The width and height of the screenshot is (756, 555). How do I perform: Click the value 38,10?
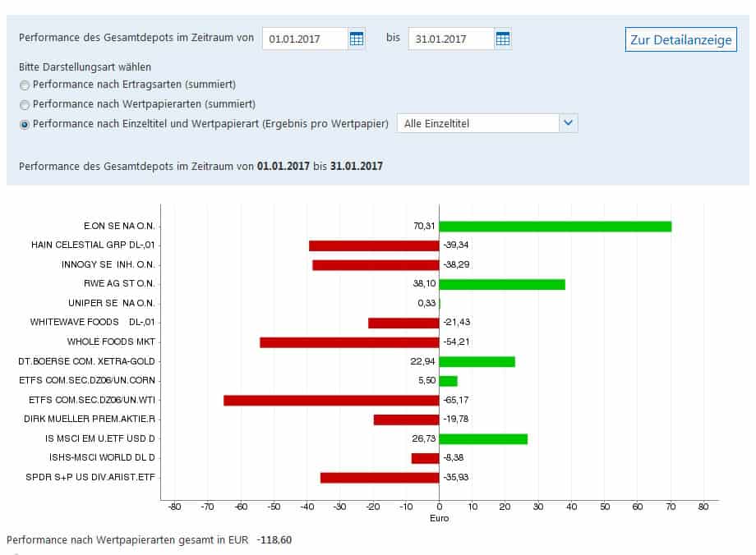tap(424, 284)
